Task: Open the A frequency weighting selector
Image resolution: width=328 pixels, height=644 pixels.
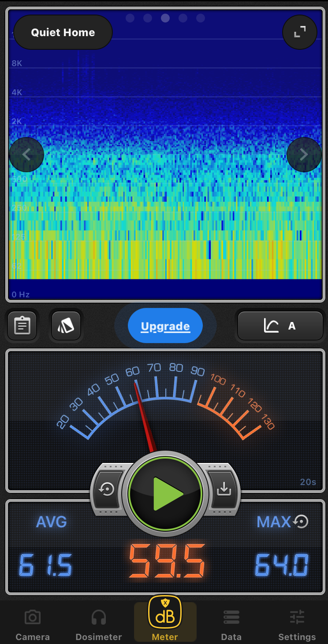Action: tap(280, 326)
